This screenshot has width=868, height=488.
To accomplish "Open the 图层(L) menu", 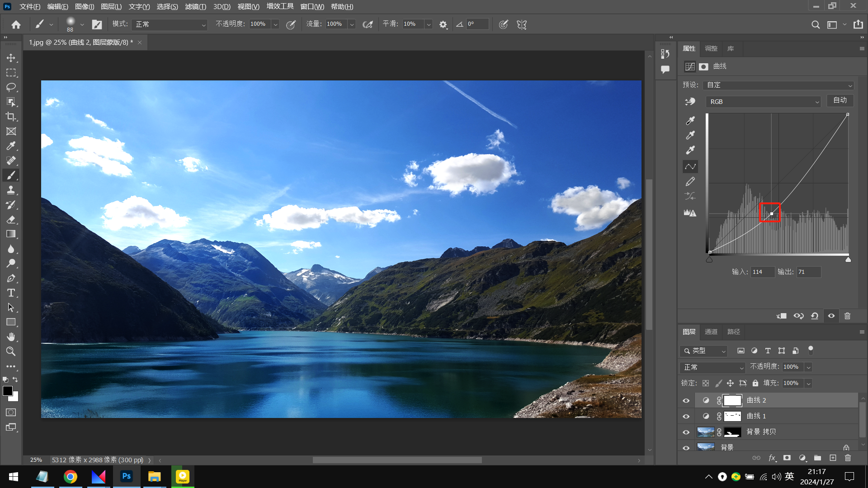I will point(111,6).
